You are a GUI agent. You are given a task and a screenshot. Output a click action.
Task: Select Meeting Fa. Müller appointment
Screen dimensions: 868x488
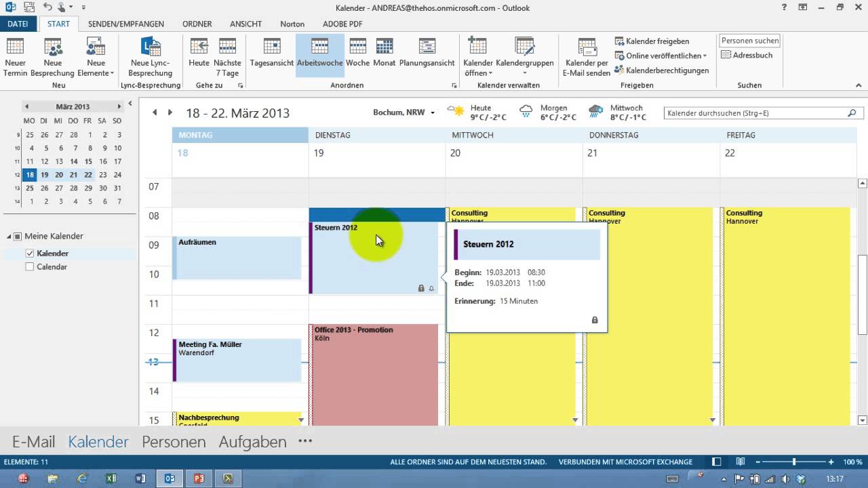[237, 360]
